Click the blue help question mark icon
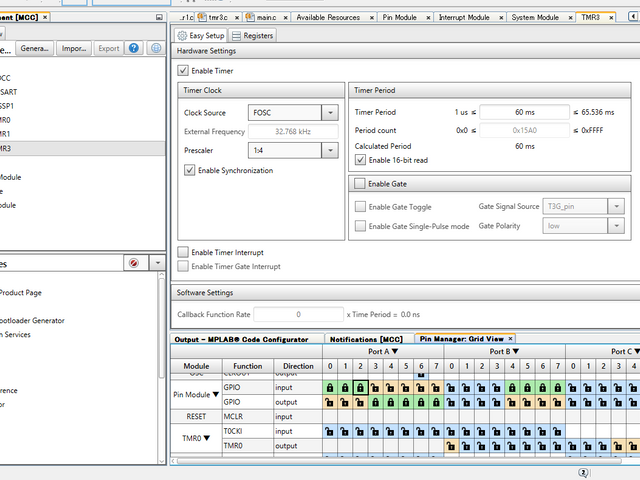 136,48
